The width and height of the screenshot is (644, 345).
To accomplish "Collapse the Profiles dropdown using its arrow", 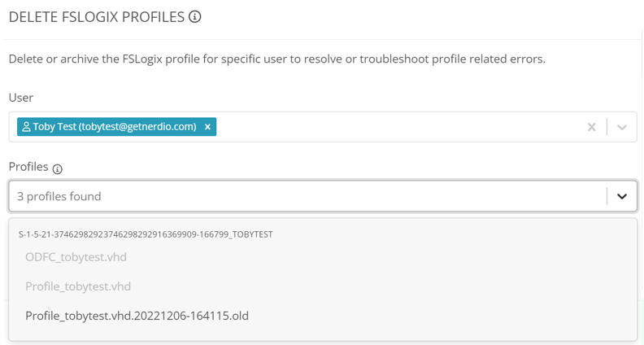I will tap(622, 196).
